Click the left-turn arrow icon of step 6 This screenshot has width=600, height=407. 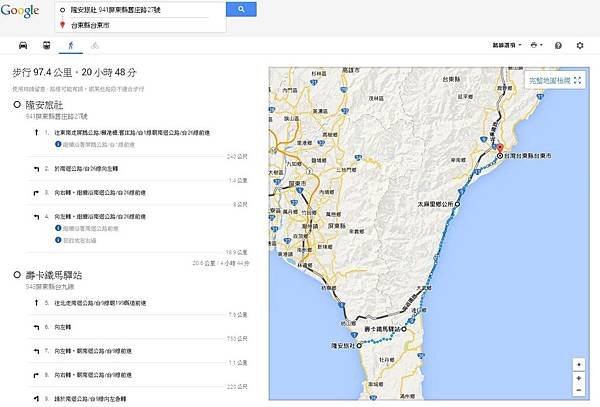point(36,327)
